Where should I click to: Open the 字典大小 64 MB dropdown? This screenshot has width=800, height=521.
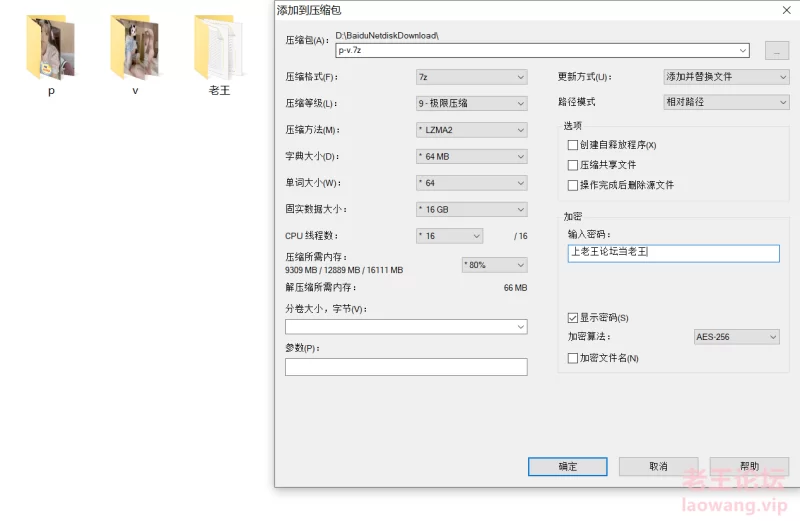[471, 157]
